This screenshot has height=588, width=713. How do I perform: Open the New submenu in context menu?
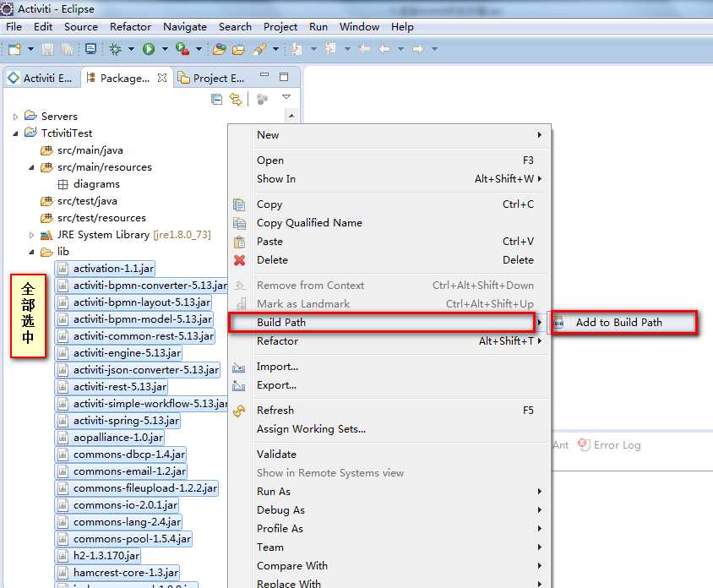click(x=389, y=135)
